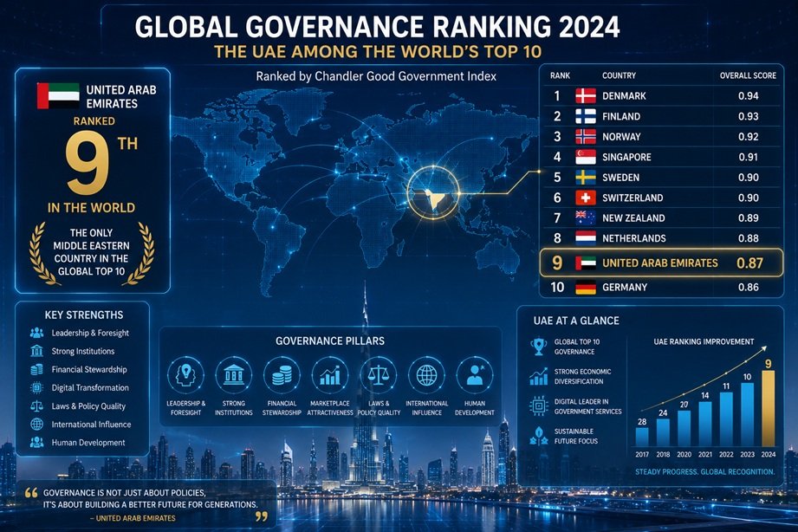This screenshot has height=532, width=798.
Task: Click the '– United Arab Emirates' quote attribution
Action: [133, 518]
